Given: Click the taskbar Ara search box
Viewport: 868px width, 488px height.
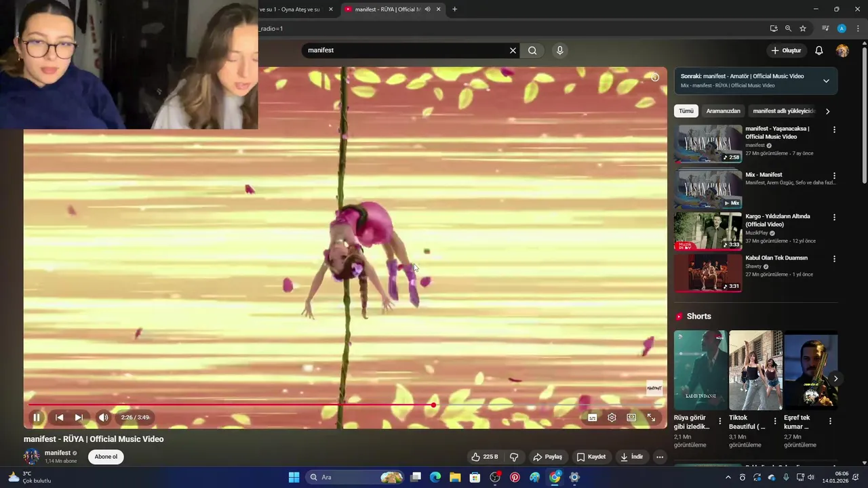Looking at the screenshot, I should coord(355,477).
